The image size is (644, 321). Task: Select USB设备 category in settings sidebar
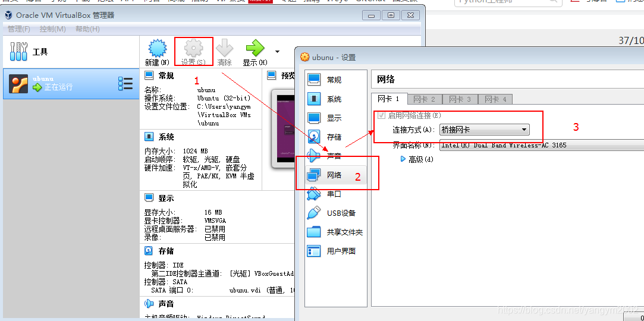[336, 213]
